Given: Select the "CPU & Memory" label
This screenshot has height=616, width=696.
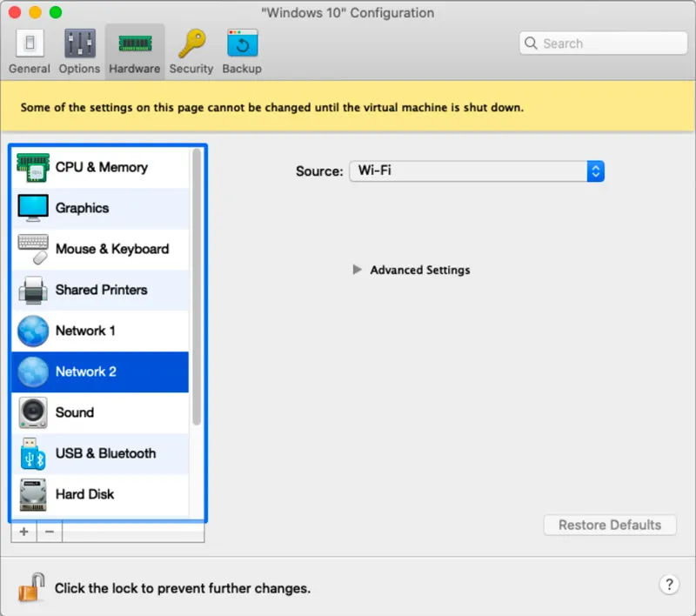Looking at the screenshot, I should point(102,167).
